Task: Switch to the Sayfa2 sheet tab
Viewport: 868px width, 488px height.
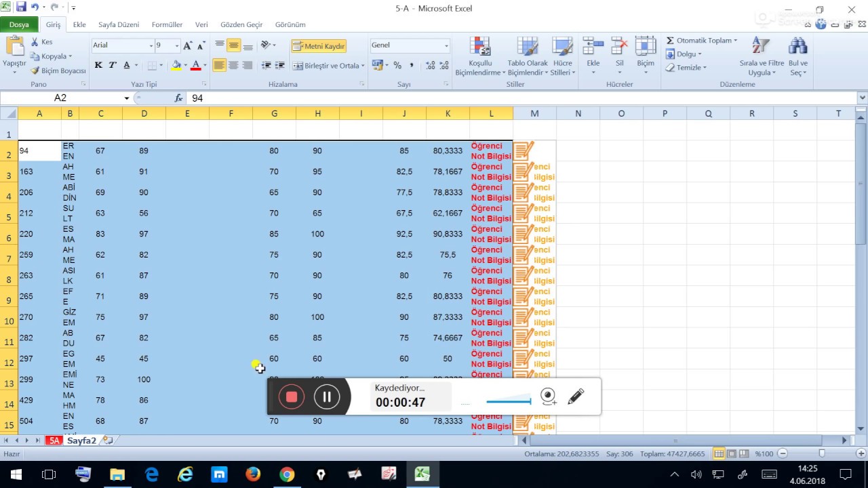Action: point(81,441)
